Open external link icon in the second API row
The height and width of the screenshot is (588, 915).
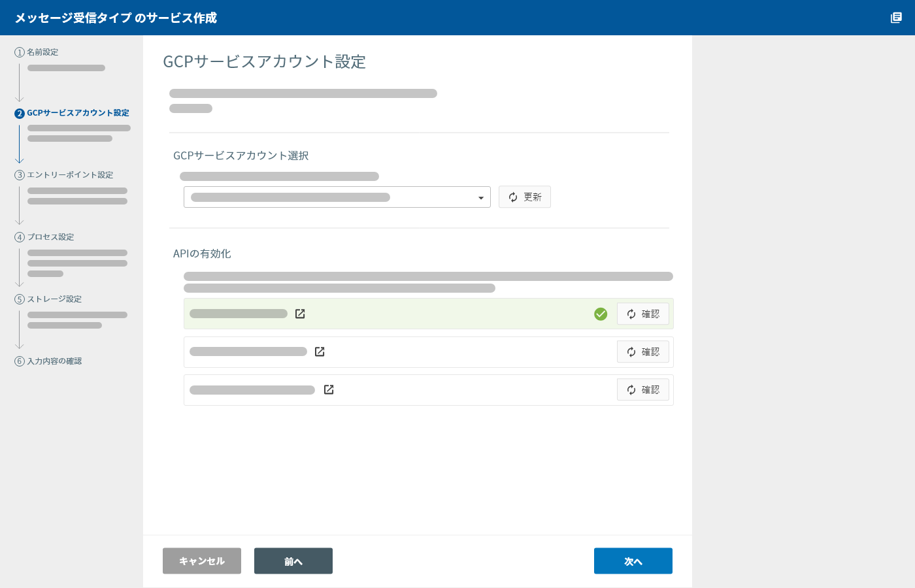tap(320, 352)
